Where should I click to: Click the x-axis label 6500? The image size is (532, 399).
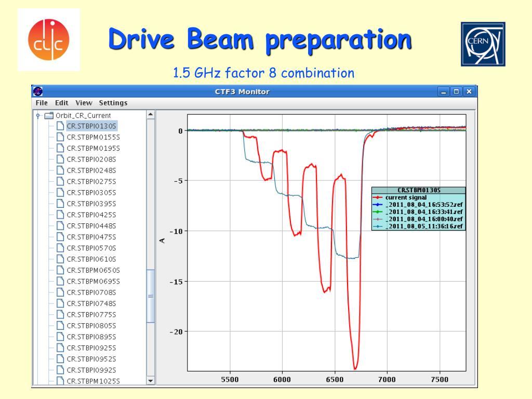(335, 380)
